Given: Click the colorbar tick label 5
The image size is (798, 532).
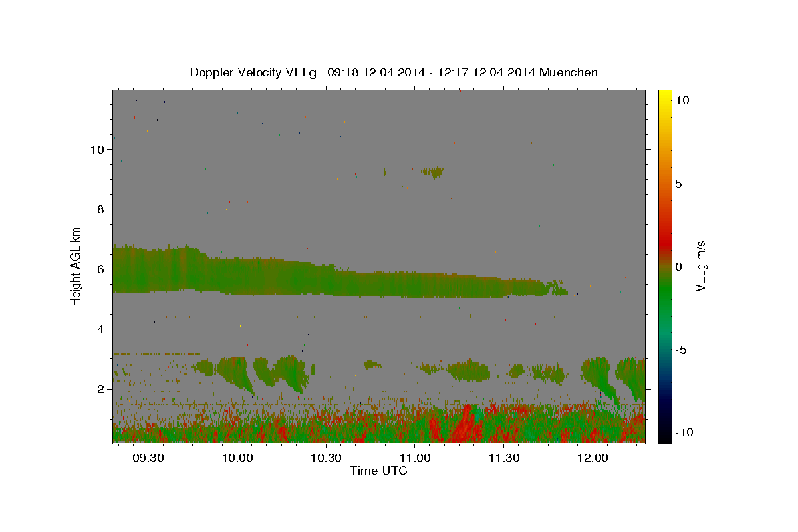Looking at the screenshot, I should [x=678, y=184].
